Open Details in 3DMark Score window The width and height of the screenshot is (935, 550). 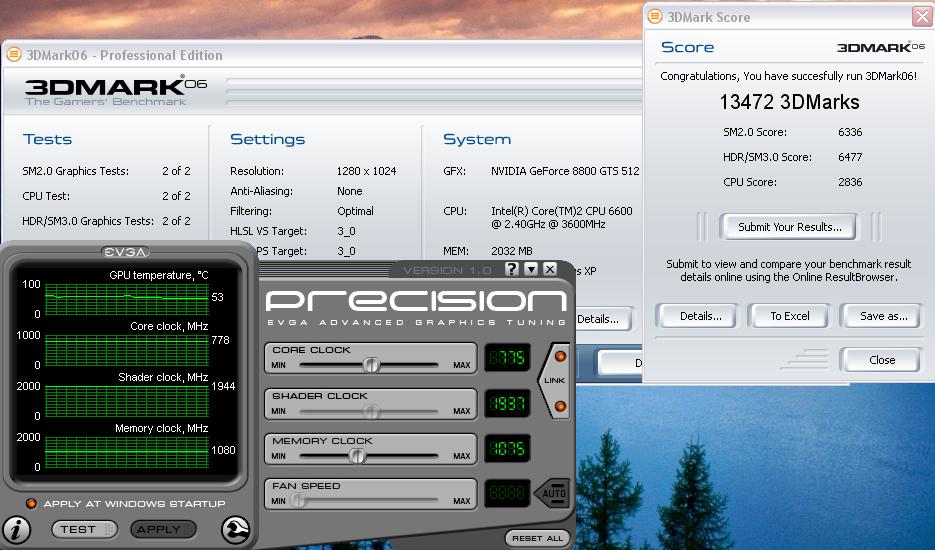[697, 316]
